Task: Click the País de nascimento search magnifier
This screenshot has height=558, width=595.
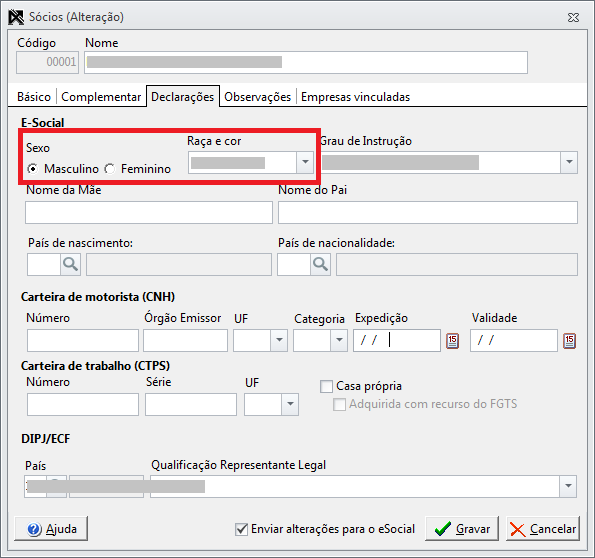Action: click(x=71, y=265)
